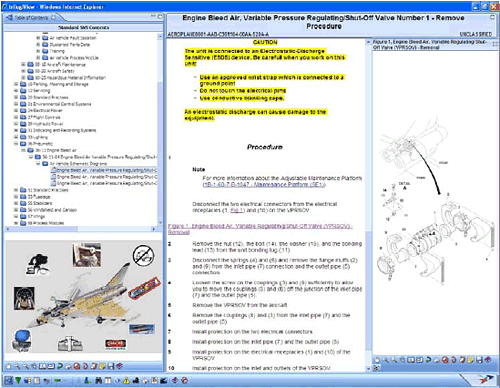Select the Table of Contents tab
This screenshot has width=500, height=388.
pyautogui.click(x=31, y=17)
